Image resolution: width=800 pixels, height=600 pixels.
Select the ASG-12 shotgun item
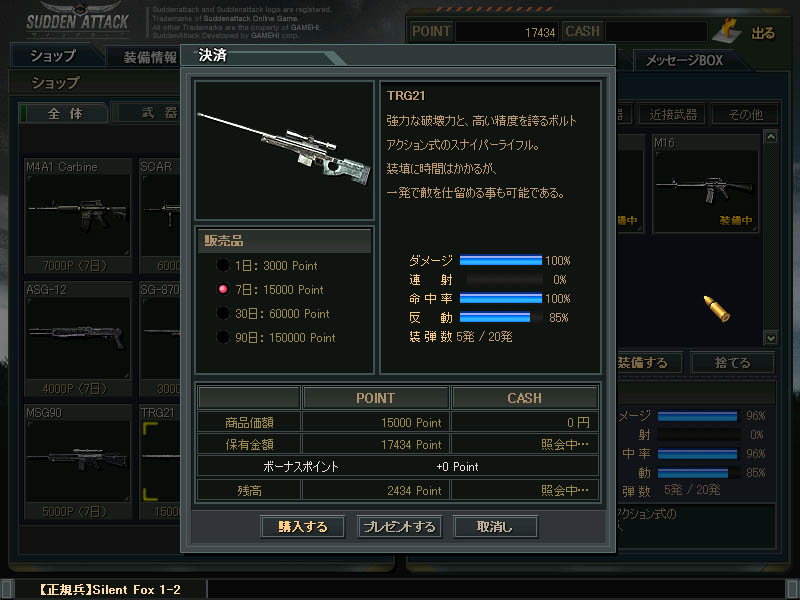[x=78, y=338]
